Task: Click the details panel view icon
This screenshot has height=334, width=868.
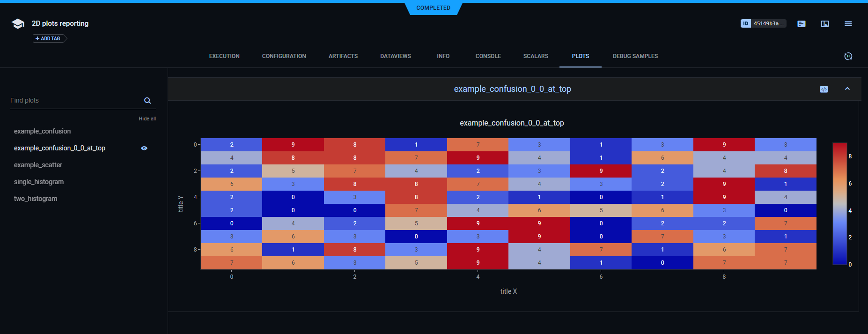Action: (825, 24)
